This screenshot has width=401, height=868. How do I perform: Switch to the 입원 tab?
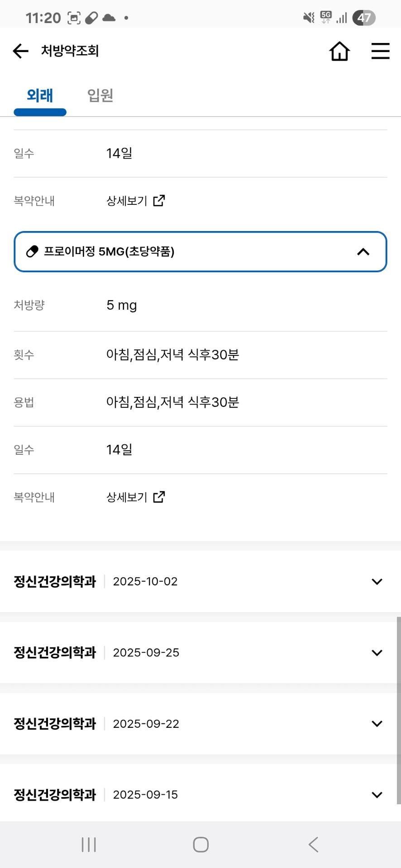(x=100, y=95)
